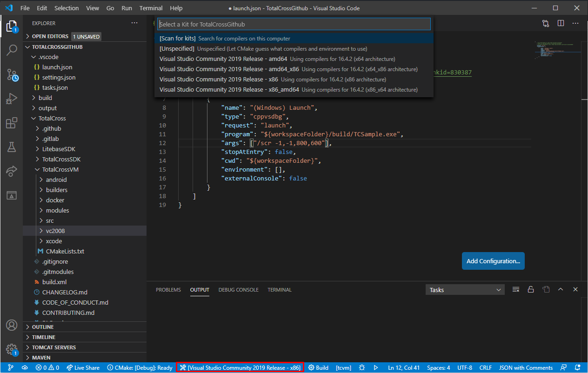Open the output log file icon
This screenshot has width=588, height=373.
546,289
